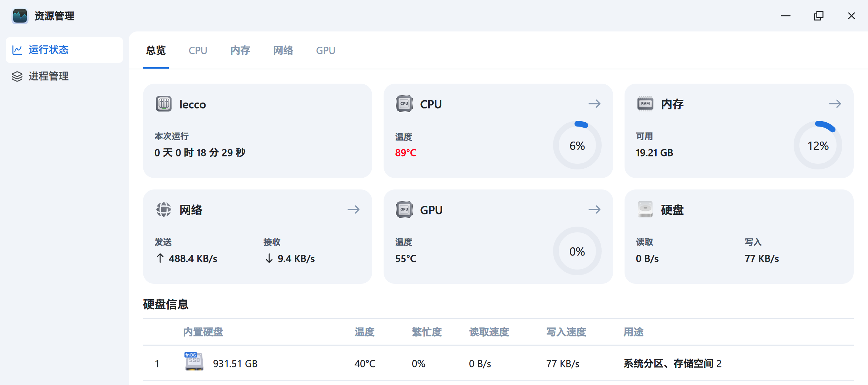Select 运行状态 in the sidebar
868x385 pixels.
click(x=49, y=50)
